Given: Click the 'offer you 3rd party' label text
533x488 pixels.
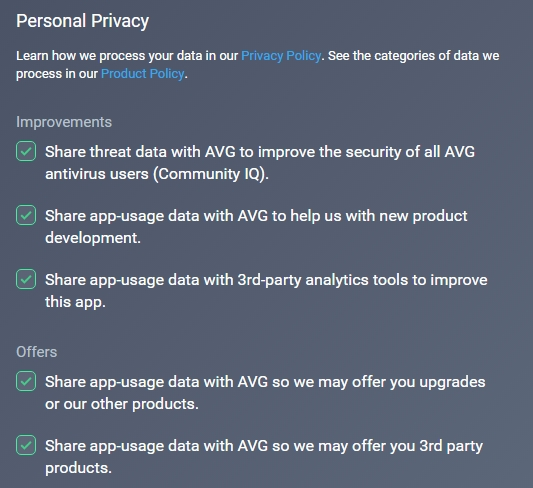Looking at the screenshot, I should coord(417,446).
